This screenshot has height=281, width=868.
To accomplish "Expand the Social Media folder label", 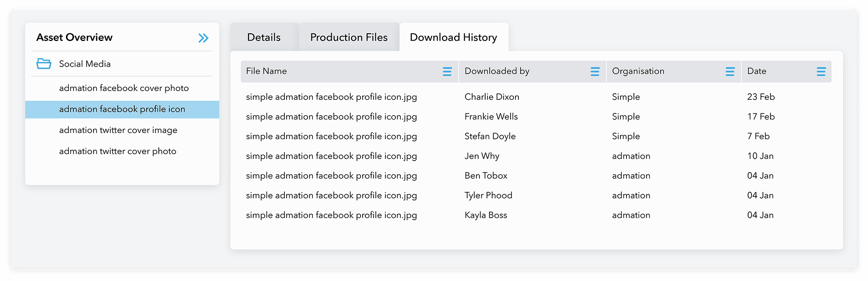I will click(85, 64).
